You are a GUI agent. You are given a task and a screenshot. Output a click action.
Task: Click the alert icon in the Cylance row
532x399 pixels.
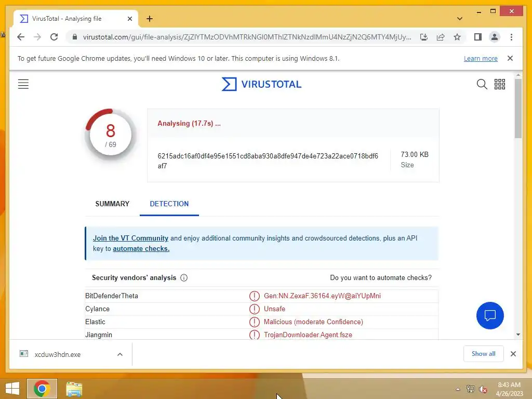(x=254, y=309)
